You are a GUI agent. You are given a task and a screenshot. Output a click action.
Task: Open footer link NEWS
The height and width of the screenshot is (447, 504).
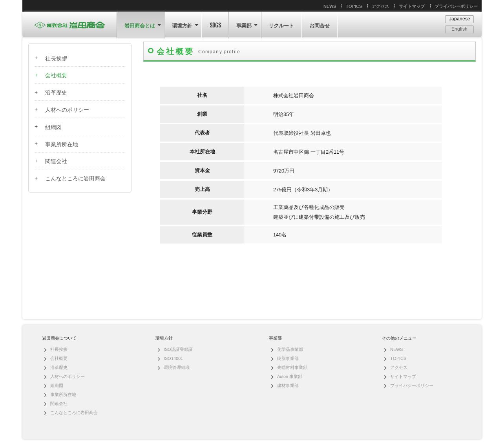[x=396, y=349]
